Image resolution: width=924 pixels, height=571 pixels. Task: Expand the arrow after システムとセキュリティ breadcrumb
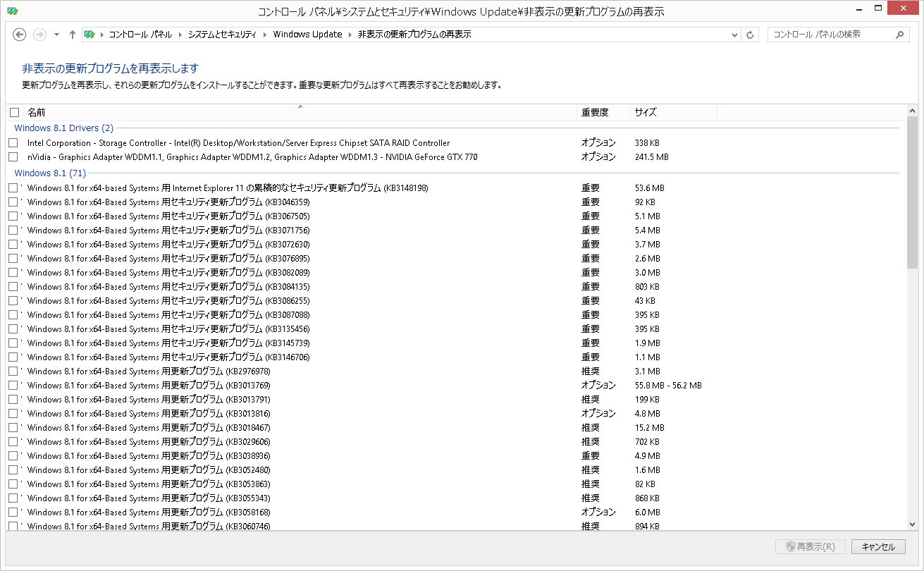265,35
